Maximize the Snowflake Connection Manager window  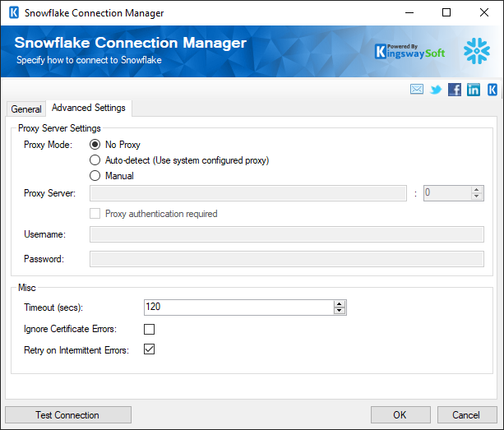click(x=446, y=13)
